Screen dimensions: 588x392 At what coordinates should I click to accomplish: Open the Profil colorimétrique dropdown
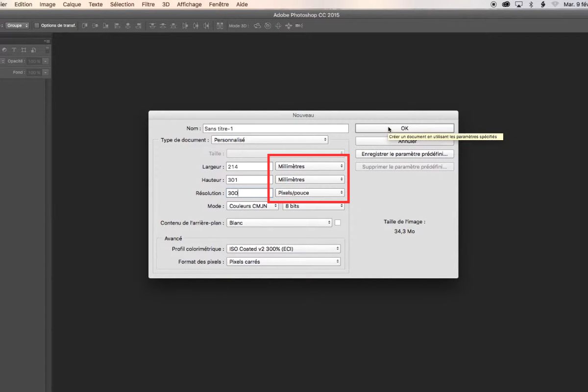[283, 249]
